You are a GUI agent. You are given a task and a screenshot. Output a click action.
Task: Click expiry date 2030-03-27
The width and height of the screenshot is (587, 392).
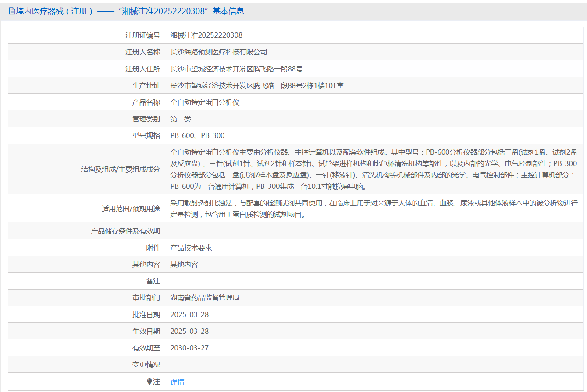tap(189, 348)
